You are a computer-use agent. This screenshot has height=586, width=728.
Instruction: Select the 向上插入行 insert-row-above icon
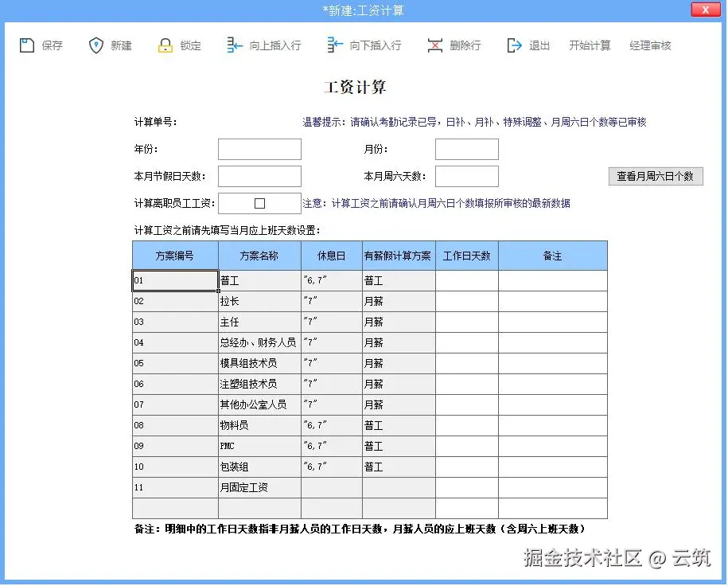point(233,45)
